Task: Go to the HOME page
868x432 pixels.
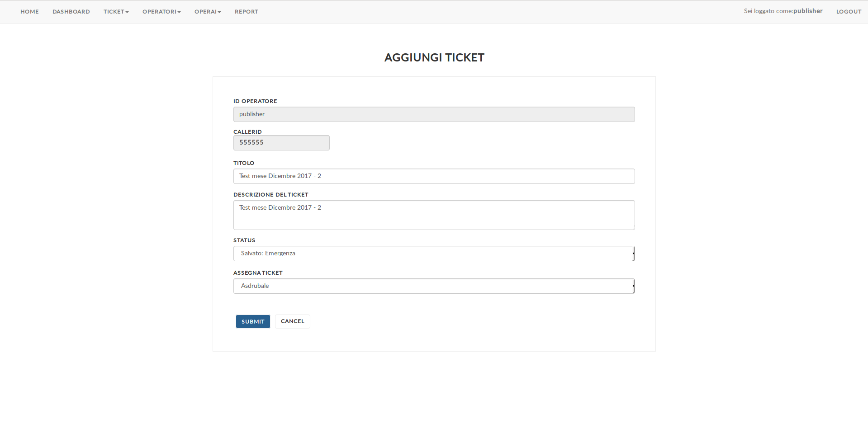Action: (x=29, y=12)
